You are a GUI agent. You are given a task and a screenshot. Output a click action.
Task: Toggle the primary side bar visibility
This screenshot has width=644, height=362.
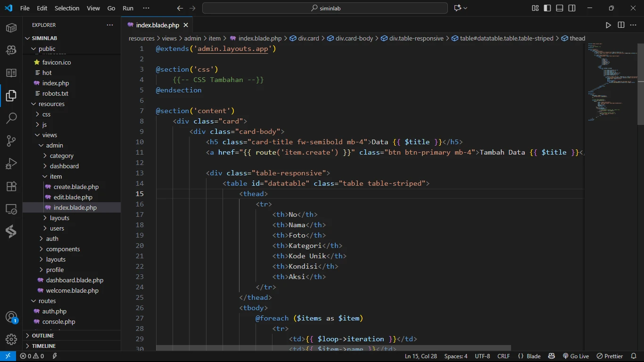click(547, 8)
